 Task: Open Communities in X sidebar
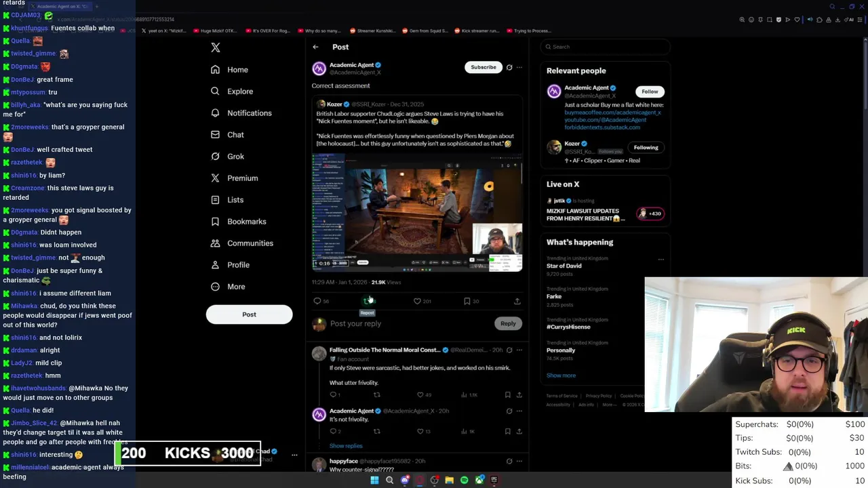241,243
